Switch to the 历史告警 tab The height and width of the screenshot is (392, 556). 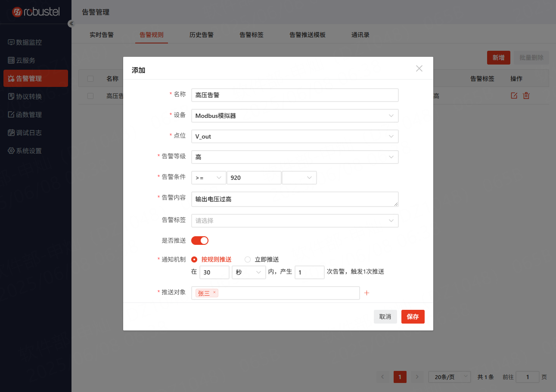[202, 35]
